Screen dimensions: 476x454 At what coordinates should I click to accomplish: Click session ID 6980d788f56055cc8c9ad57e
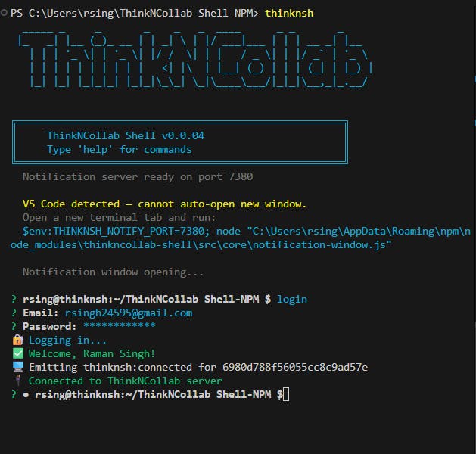(295, 367)
